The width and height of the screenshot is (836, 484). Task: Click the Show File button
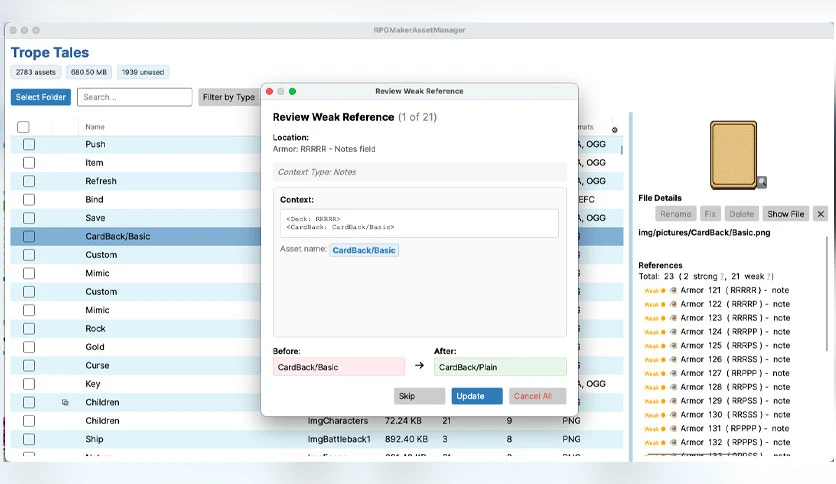(785, 214)
